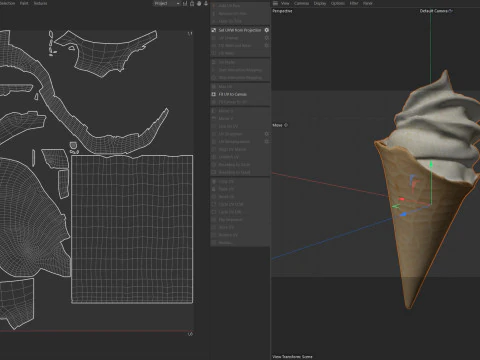The width and height of the screenshot is (480, 360).
Task: Select the UV Unwrap command
Action: click(225, 38)
